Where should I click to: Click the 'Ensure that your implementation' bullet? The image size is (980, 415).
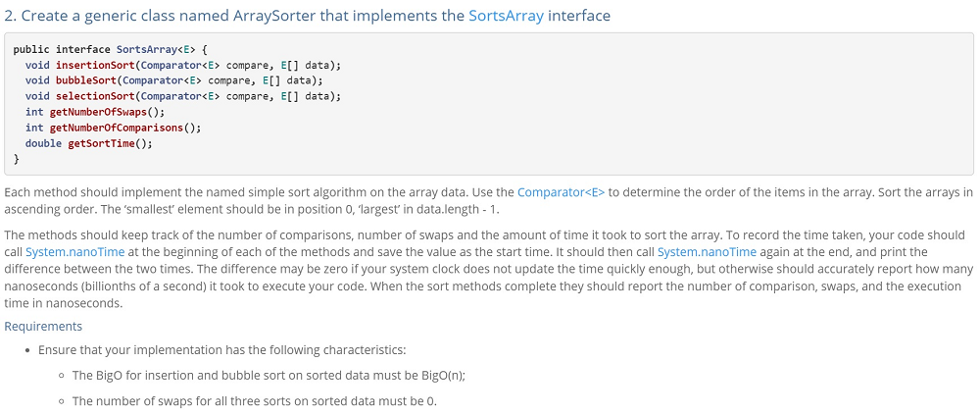pyautogui.click(x=221, y=349)
